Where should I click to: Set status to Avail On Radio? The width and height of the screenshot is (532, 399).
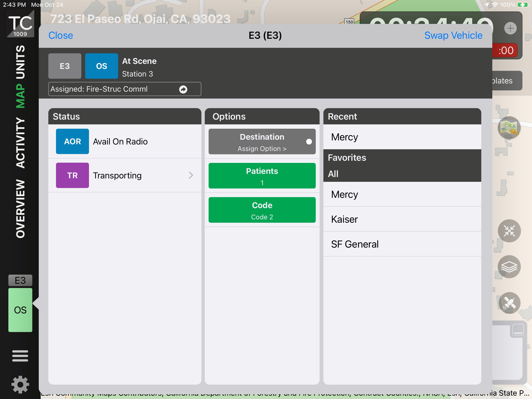pyautogui.click(x=120, y=141)
